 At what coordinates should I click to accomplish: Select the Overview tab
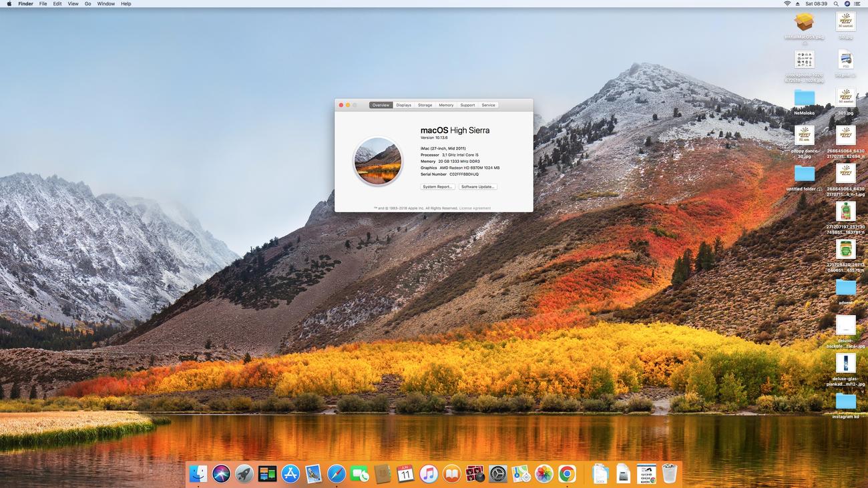click(381, 105)
